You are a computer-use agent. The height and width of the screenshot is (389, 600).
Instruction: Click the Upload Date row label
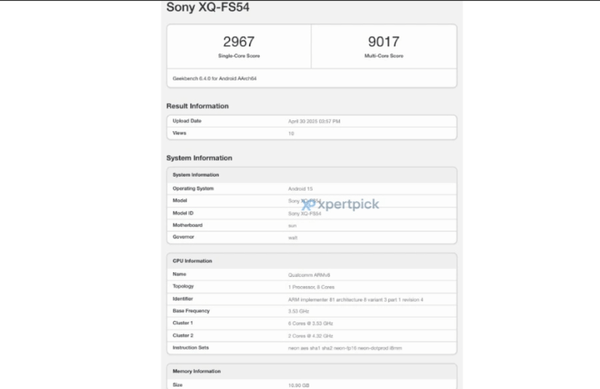pyautogui.click(x=187, y=121)
